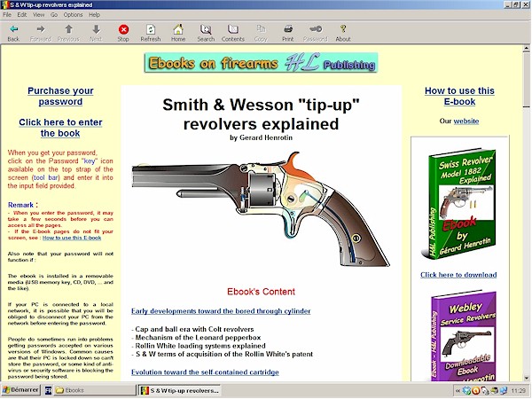Click Mechanism of the Leonard pepperbox line
532x399 pixels.
[x=196, y=338]
